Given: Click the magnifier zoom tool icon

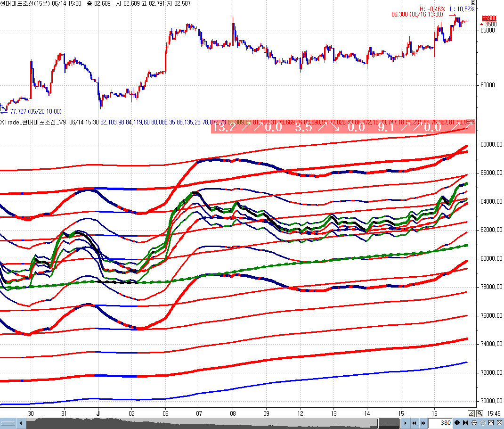Looking at the screenshot, I should 480,413.
